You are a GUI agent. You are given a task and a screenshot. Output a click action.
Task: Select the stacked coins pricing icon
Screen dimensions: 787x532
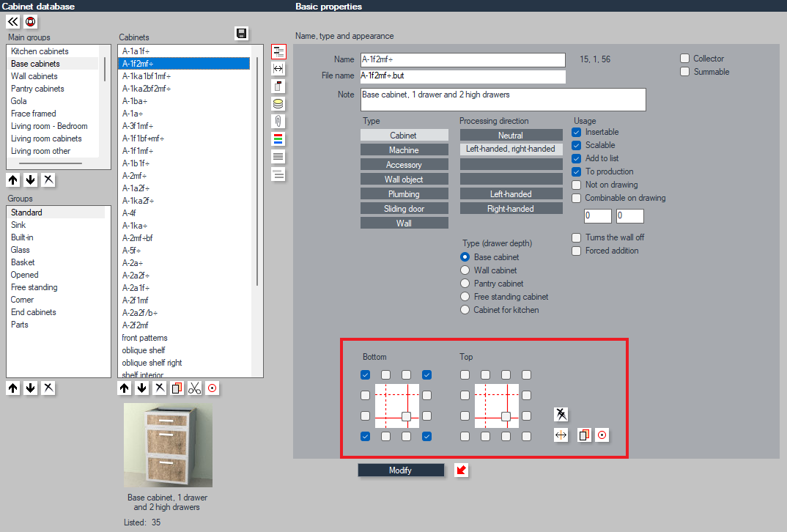coord(278,104)
